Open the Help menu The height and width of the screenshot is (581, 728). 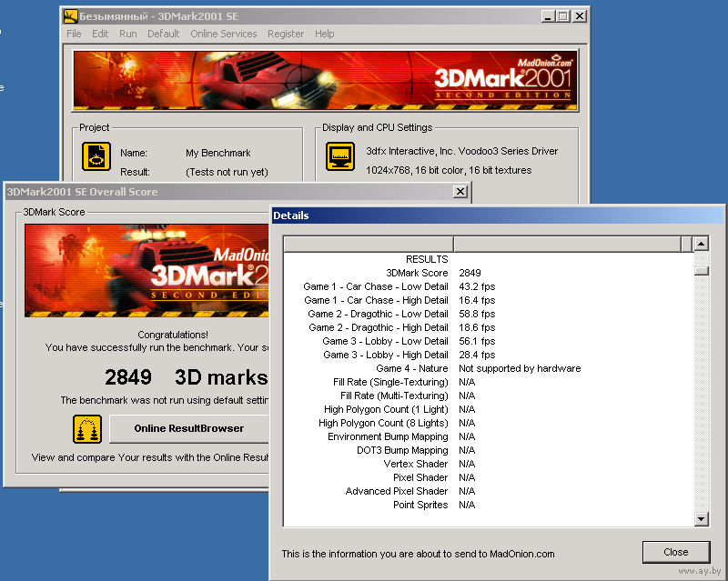[x=324, y=34]
